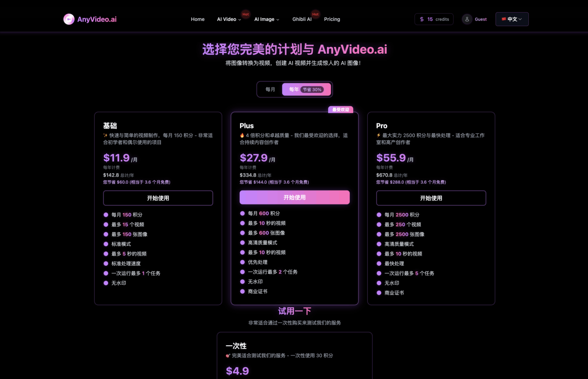588x379 pixels.
Task: Click the $670.8 总计/年 total
Action: point(392,175)
